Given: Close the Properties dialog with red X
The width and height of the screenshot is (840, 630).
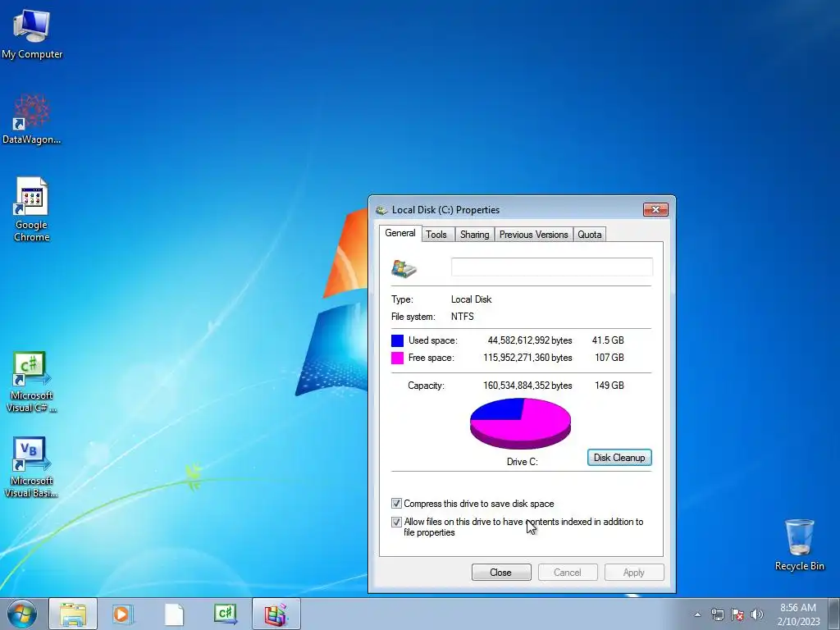Looking at the screenshot, I should 655,209.
